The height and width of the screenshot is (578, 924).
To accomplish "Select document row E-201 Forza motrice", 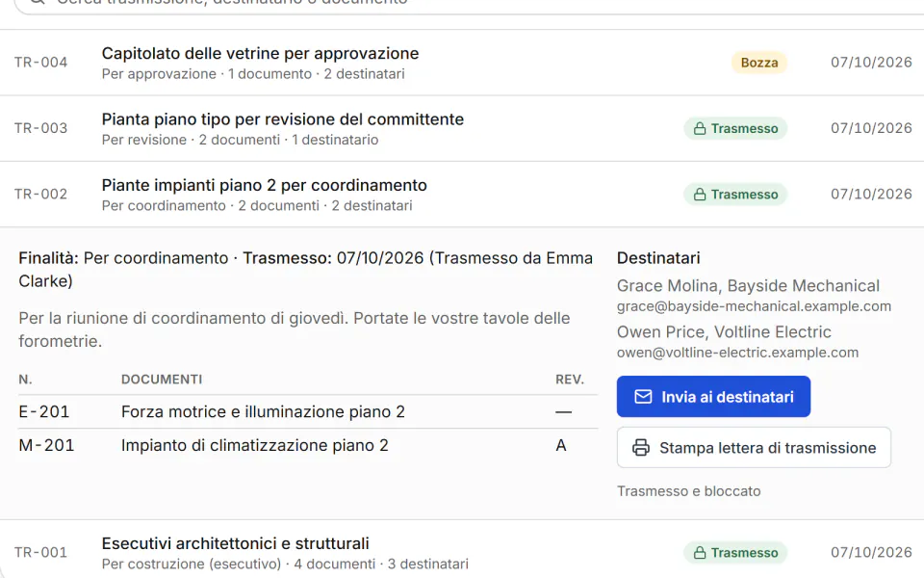I will point(308,411).
